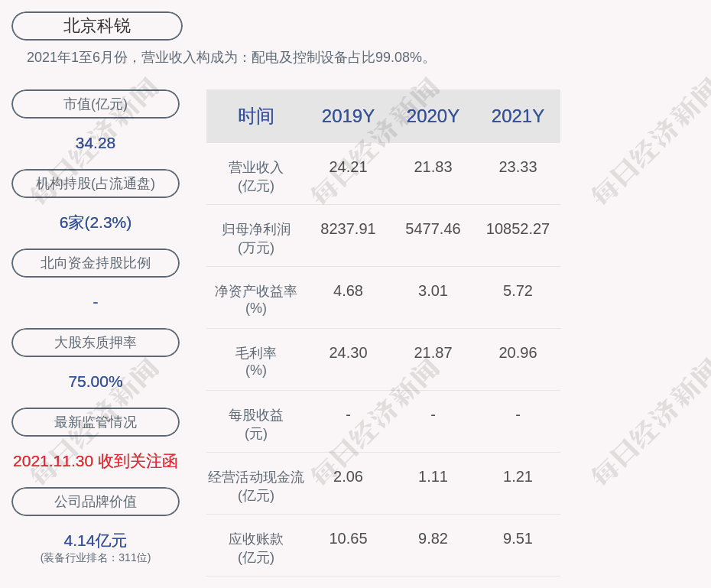The height and width of the screenshot is (588, 711).
Task: Click the 应收账款 2019 value 10.65
Action: (348, 538)
